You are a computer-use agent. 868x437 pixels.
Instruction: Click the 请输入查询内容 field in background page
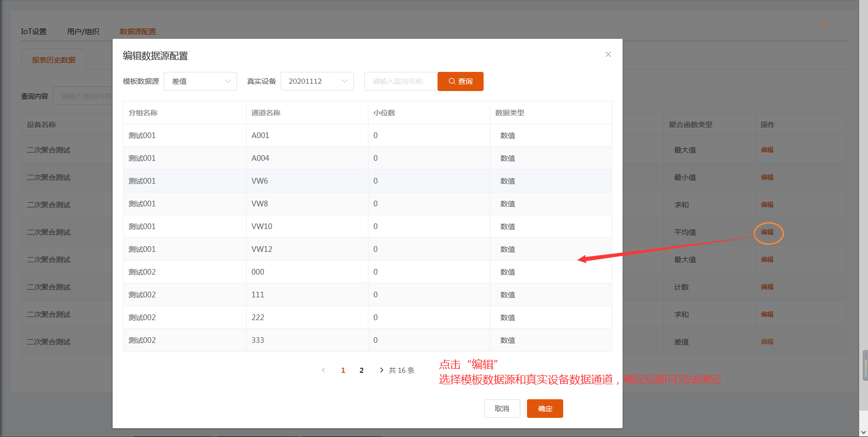coord(84,96)
